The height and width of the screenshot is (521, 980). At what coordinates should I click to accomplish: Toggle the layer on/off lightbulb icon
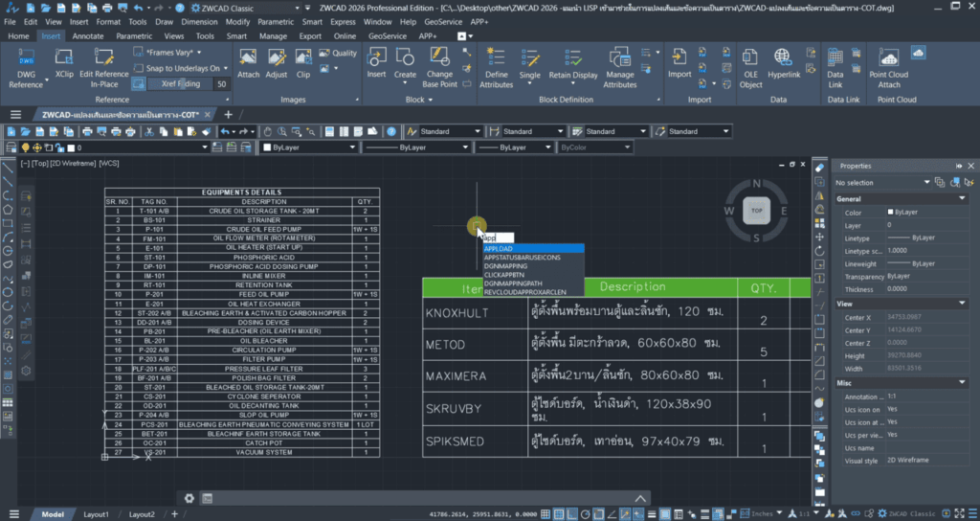coord(25,147)
